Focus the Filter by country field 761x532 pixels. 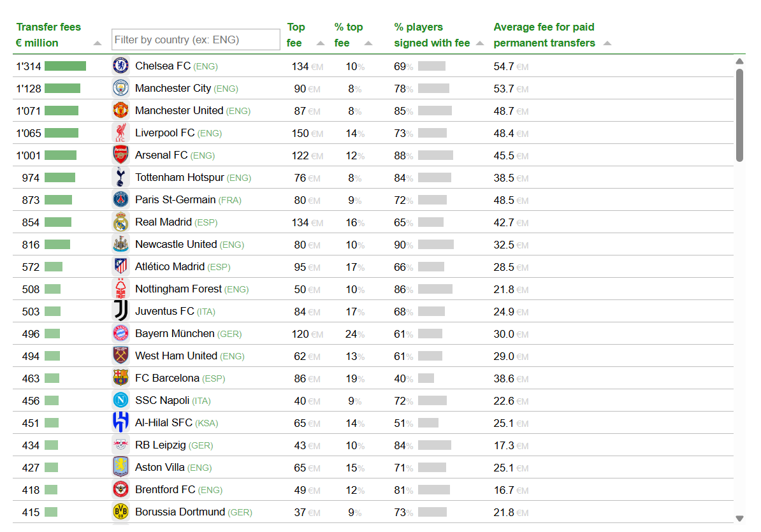click(x=196, y=40)
